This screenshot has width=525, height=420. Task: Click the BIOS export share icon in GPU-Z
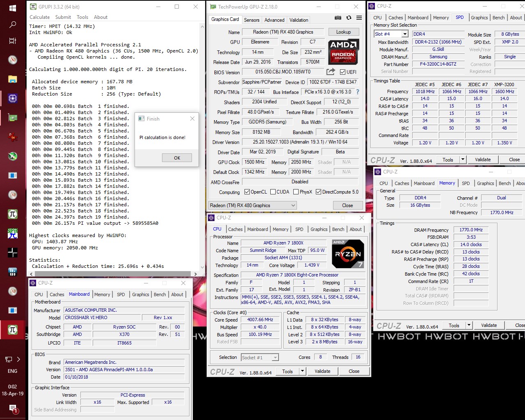point(331,72)
